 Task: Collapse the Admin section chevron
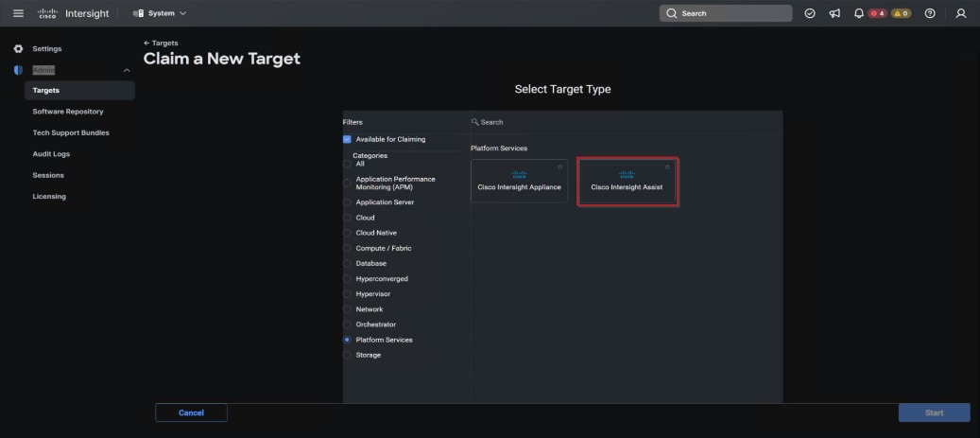(127, 70)
